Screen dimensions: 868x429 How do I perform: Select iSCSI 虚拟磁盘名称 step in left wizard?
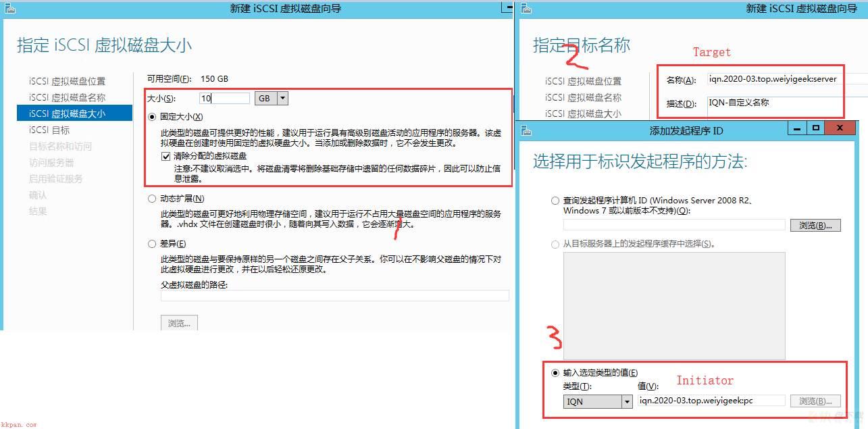click(x=67, y=97)
